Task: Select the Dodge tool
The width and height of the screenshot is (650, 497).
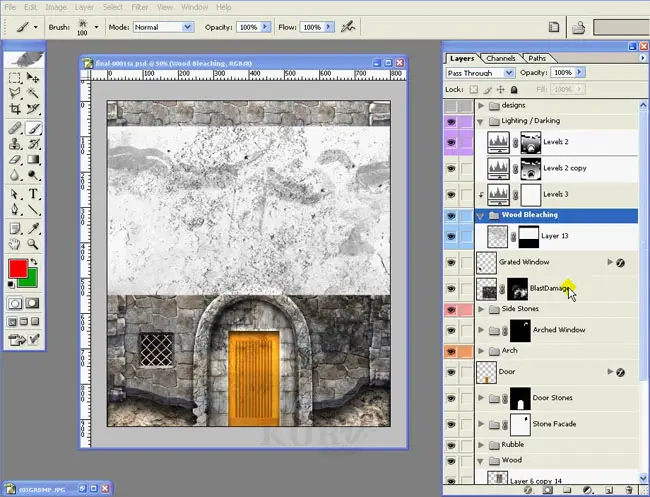Action: coord(33,175)
